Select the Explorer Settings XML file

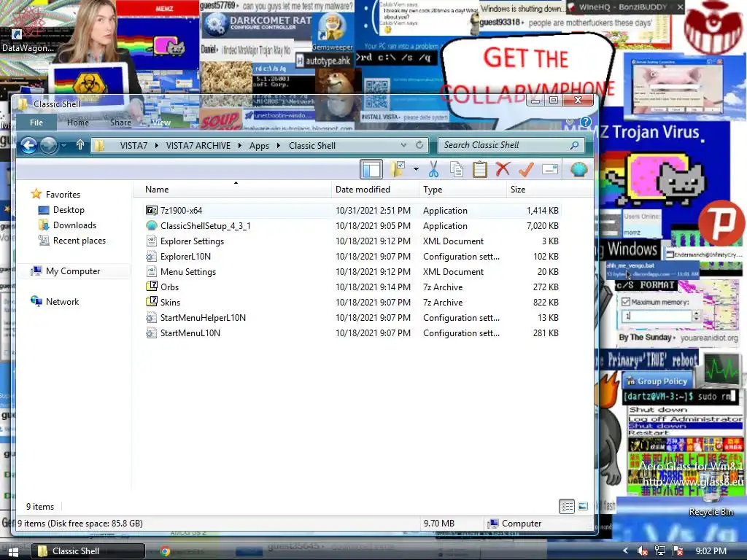click(352, 241)
